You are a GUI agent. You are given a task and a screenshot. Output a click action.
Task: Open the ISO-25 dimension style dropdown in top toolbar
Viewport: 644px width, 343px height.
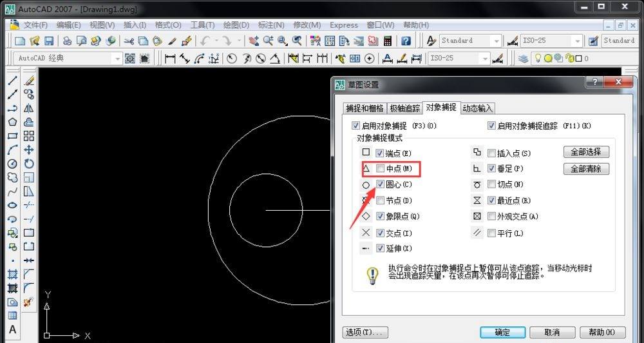pyautogui.click(x=578, y=41)
